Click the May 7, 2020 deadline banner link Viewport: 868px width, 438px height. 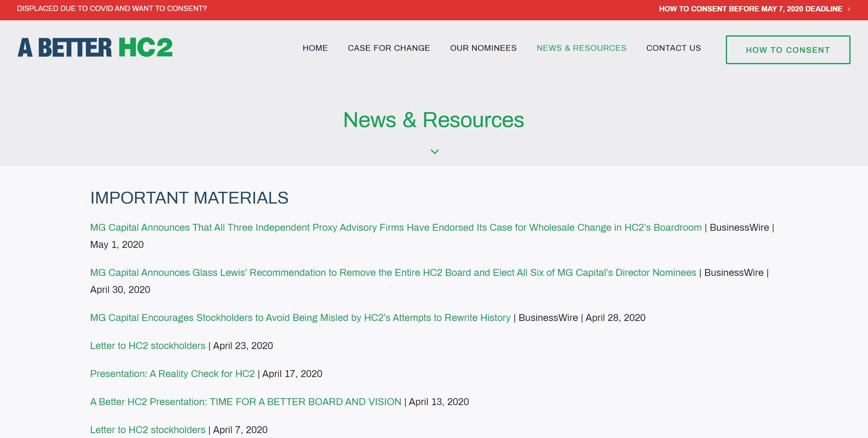point(750,9)
